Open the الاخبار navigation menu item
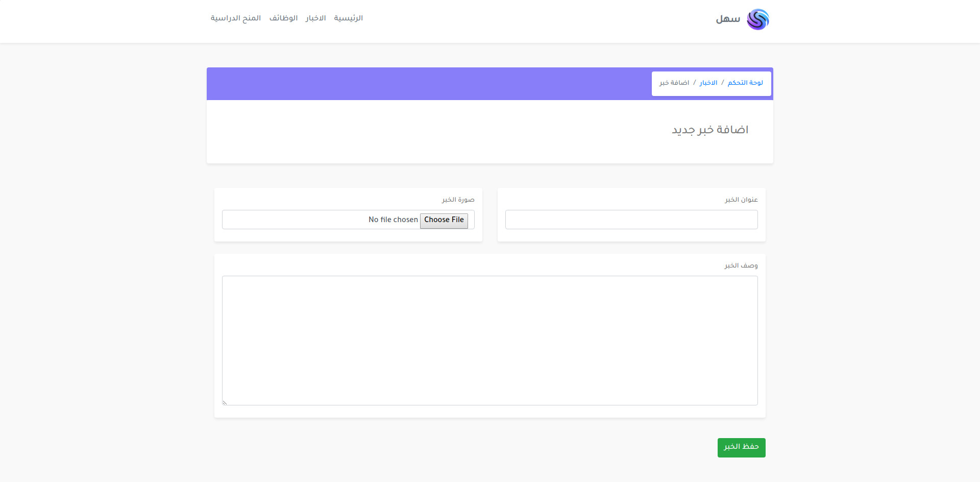This screenshot has height=482, width=980. click(x=316, y=18)
